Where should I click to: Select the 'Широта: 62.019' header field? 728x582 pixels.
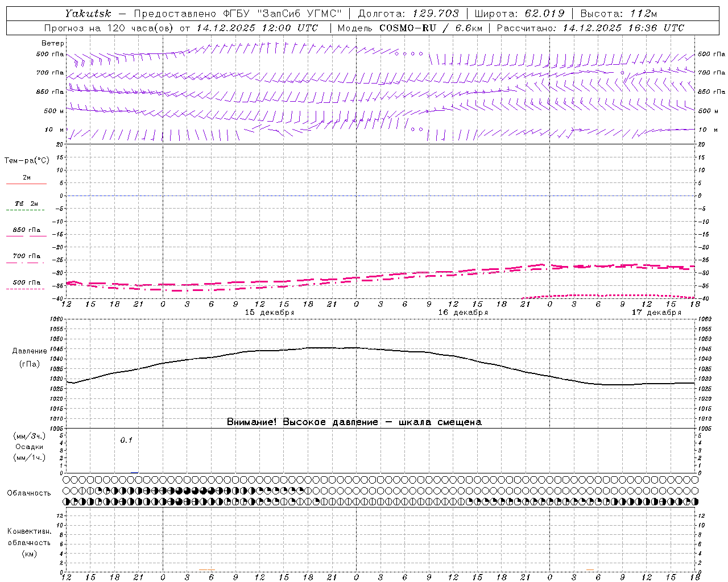[520, 14]
